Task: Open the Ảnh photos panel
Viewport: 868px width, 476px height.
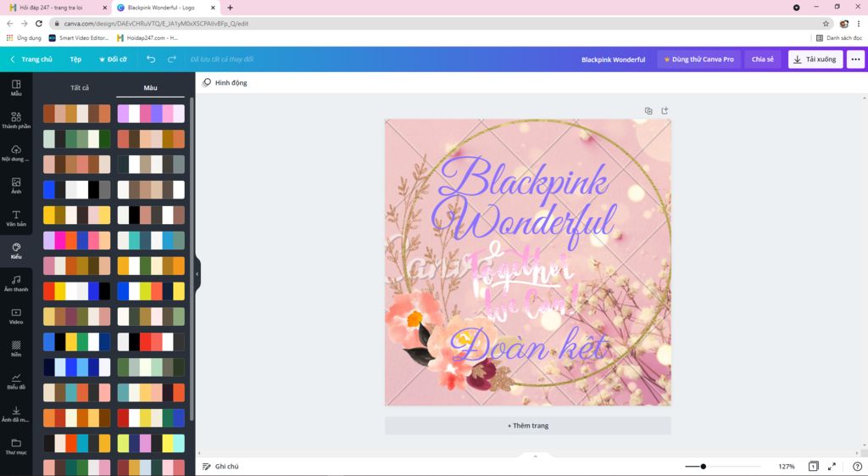Action: click(x=16, y=186)
